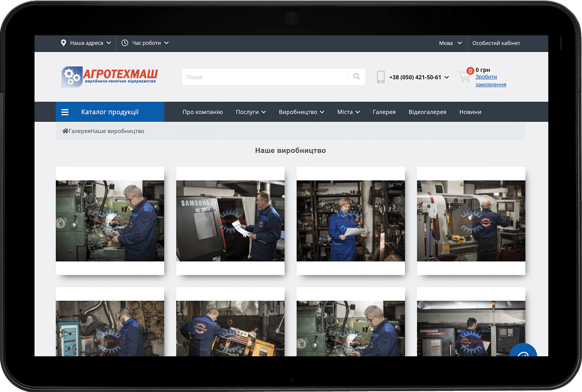Click the mobile phone icon
The width and height of the screenshot is (582, 392).
pos(381,77)
